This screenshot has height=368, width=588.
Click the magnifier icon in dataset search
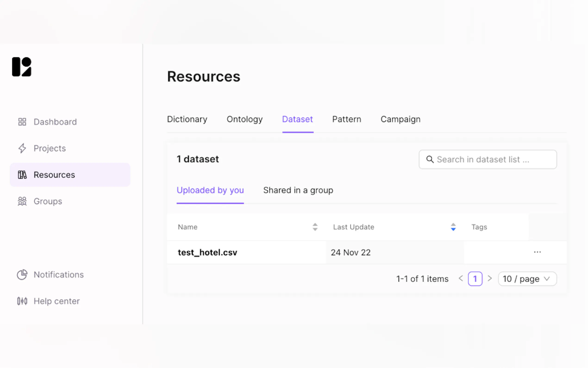tap(430, 159)
